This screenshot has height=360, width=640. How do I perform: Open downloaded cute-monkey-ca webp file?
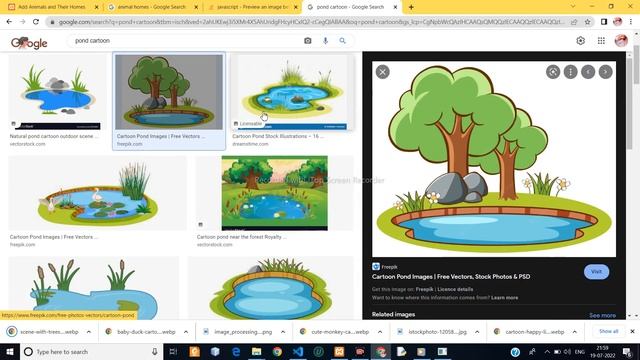tap(335, 332)
